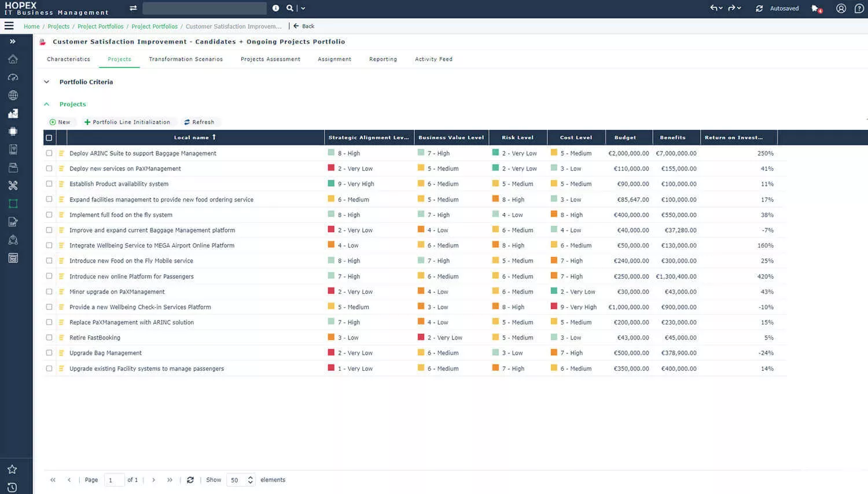Switch to Transformation Scenarios tab
Screen dimensions: 868x494
click(x=186, y=59)
